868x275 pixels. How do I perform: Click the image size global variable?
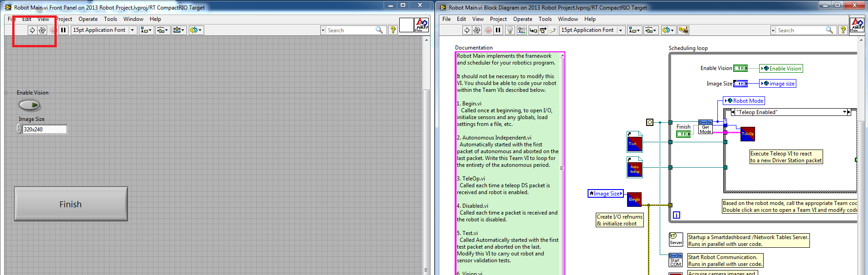pos(778,84)
